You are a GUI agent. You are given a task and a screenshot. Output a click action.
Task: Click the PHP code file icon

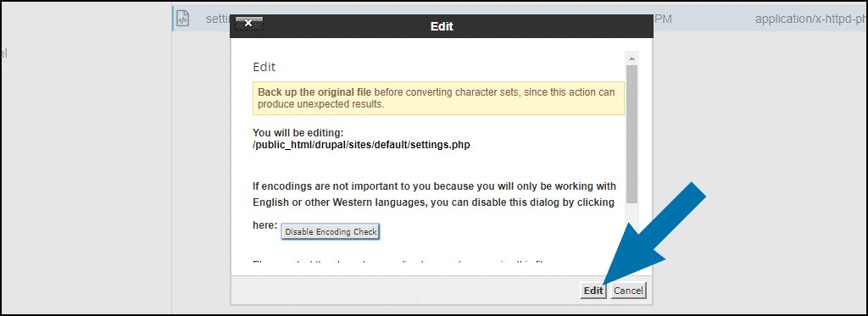click(x=182, y=19)
